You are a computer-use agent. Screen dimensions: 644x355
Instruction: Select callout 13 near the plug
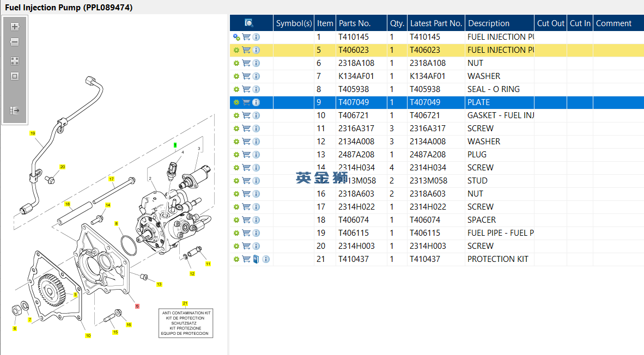click(159, 284)
